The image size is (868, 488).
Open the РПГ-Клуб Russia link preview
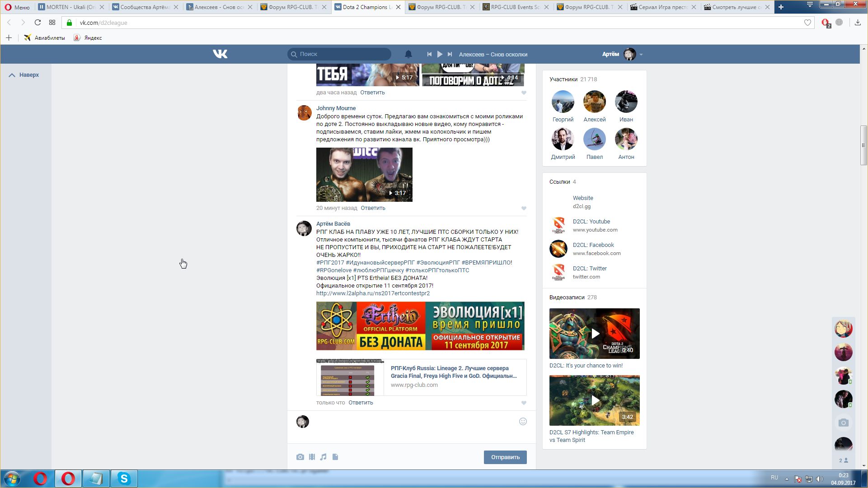click(x=421, y=377)
